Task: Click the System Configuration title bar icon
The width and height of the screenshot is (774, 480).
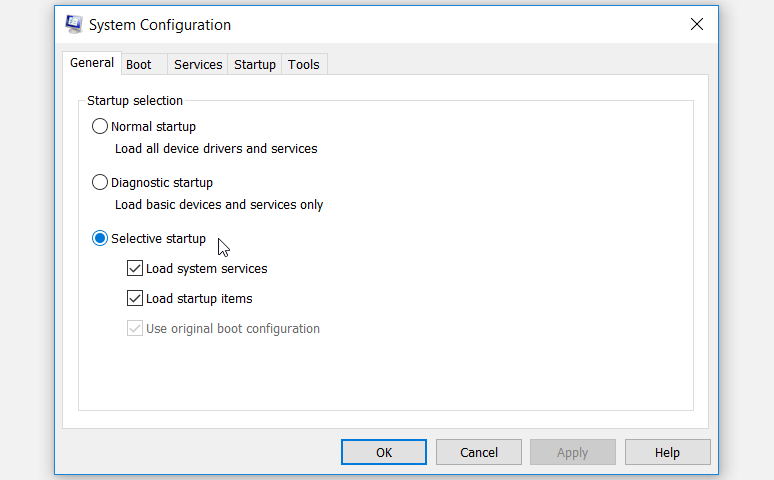Action: 73,25
